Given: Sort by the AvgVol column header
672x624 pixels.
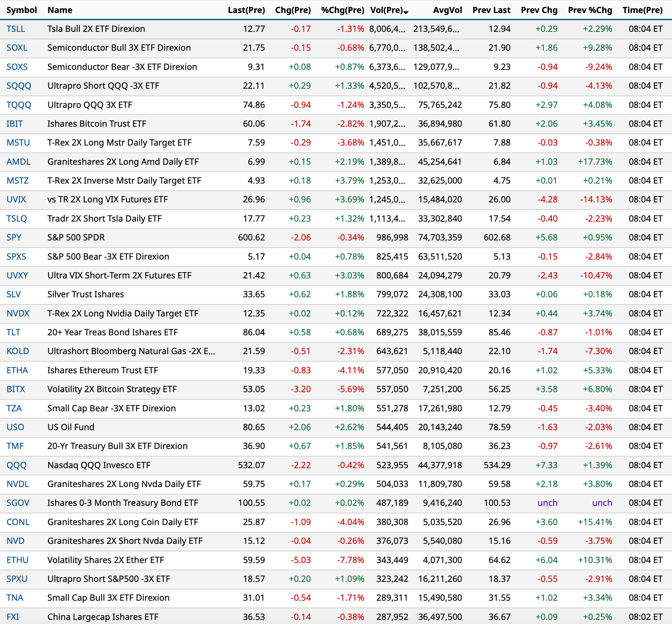Looking at the screenshot, I should coord(447,10).
